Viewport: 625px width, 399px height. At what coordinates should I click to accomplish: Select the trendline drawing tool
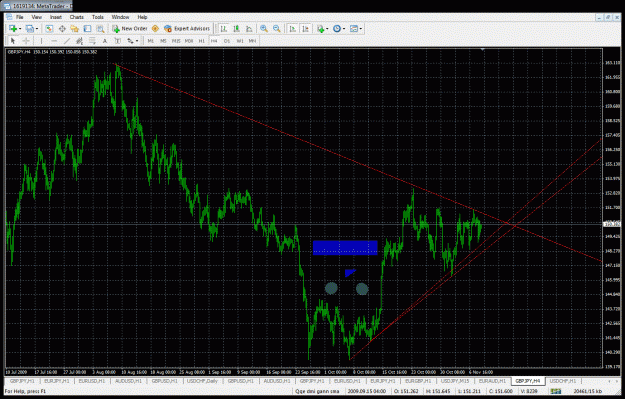[67, 41]
